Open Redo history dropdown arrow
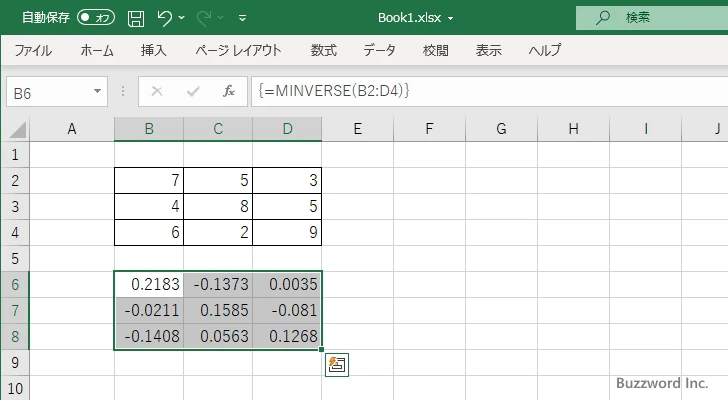Image resolution: width=728 pixels, height=400 pixels. click(x=221, y=18)
